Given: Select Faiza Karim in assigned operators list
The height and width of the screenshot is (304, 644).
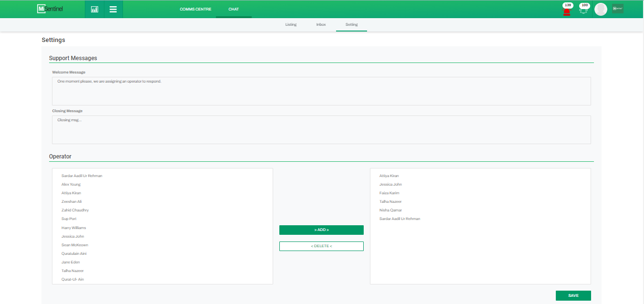Looking at the screenshot, I should [389, 193].
